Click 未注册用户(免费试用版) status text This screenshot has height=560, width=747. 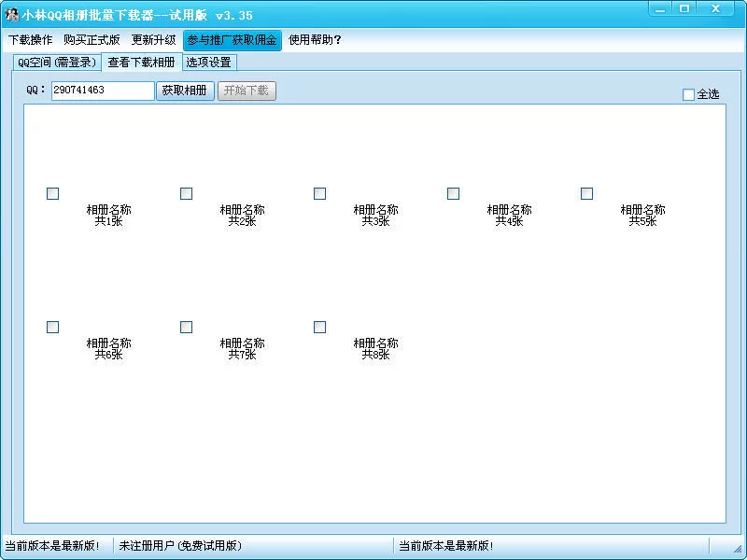pos(180,546)
